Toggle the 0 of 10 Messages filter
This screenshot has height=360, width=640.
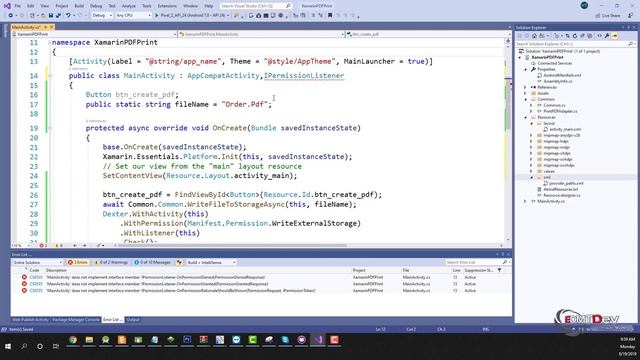tap(152, 262)
